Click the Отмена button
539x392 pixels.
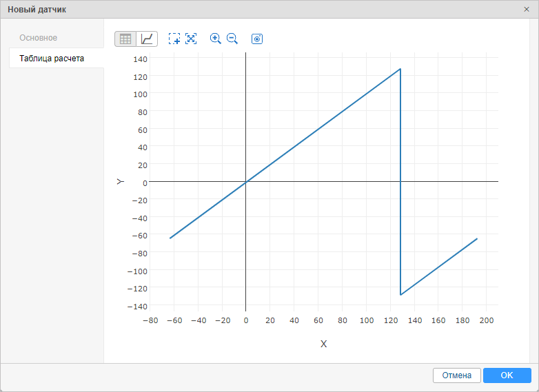click(x=456, y=375)
